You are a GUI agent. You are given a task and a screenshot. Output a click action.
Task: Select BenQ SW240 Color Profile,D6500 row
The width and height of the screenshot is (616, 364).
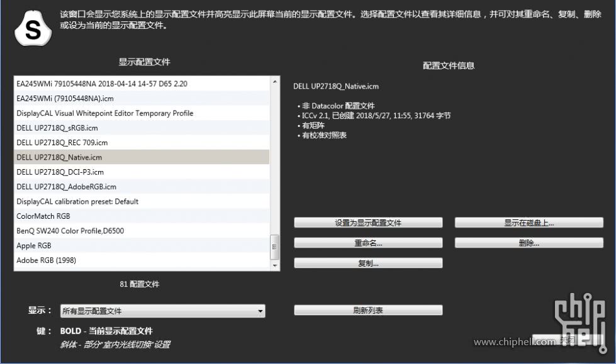click(x=142, y=231)
